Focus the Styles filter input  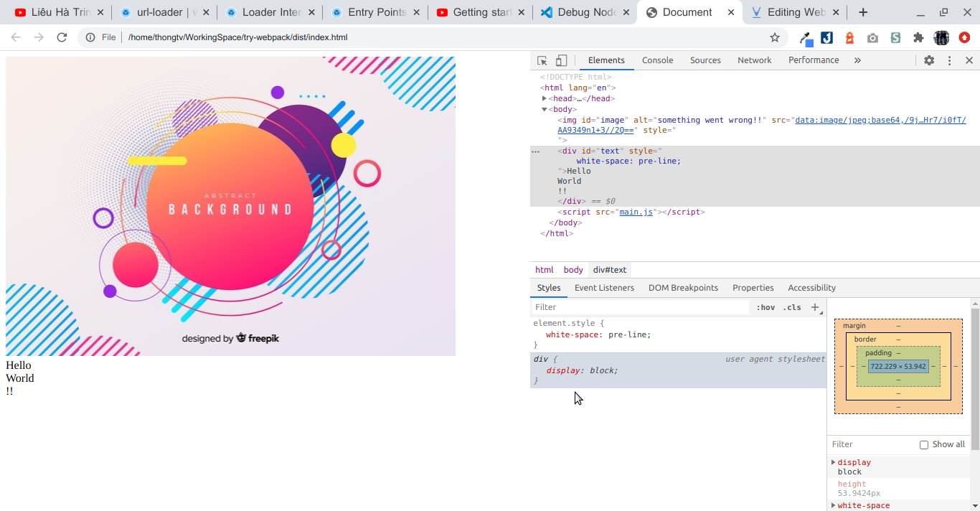point(641,307)
